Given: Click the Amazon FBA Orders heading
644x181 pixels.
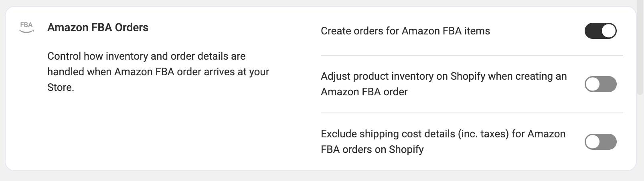Looking at the screenshot, I should [x=98, y=28].
